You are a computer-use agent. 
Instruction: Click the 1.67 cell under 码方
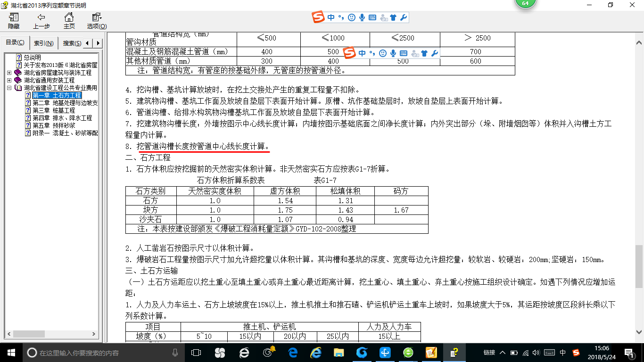[x=401, y=210]
